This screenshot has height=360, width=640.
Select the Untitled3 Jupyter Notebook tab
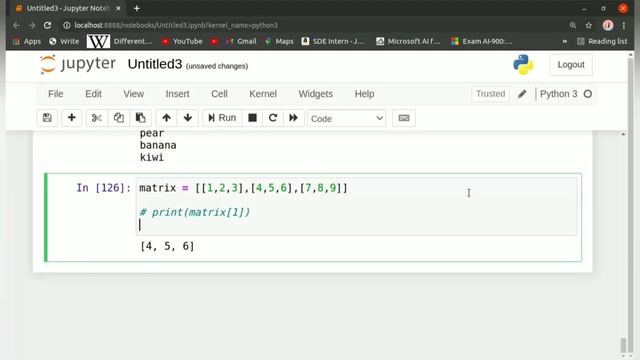(68, 8)
